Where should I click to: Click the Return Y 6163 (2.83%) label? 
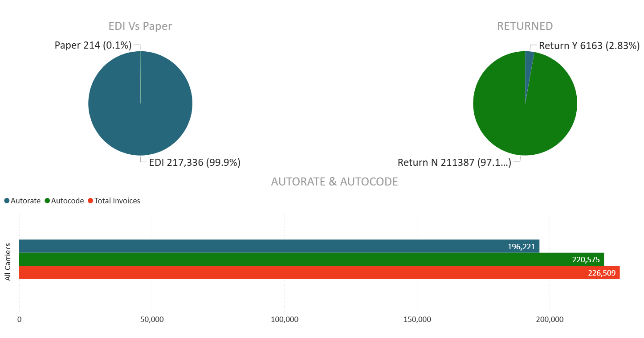coord(589,45)
